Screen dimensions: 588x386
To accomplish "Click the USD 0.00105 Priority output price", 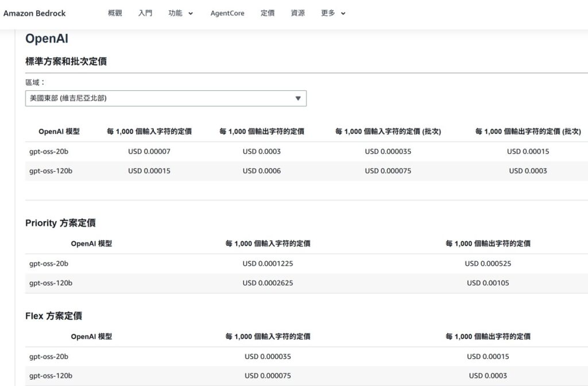I will click(488, 283).
